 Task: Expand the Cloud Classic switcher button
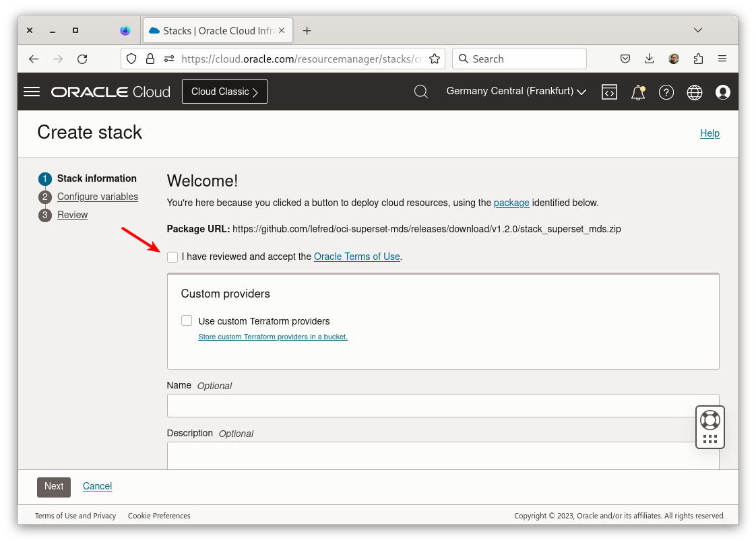224,92
